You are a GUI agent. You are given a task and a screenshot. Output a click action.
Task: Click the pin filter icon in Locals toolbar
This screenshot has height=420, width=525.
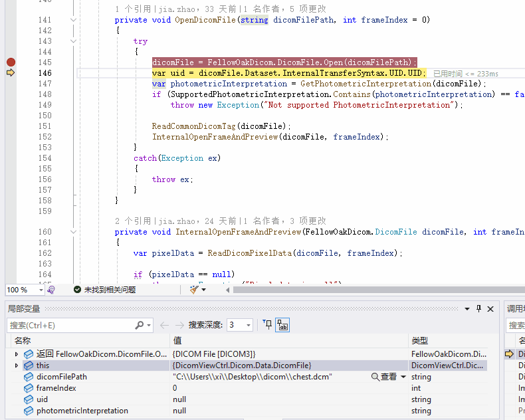(267, 324)
